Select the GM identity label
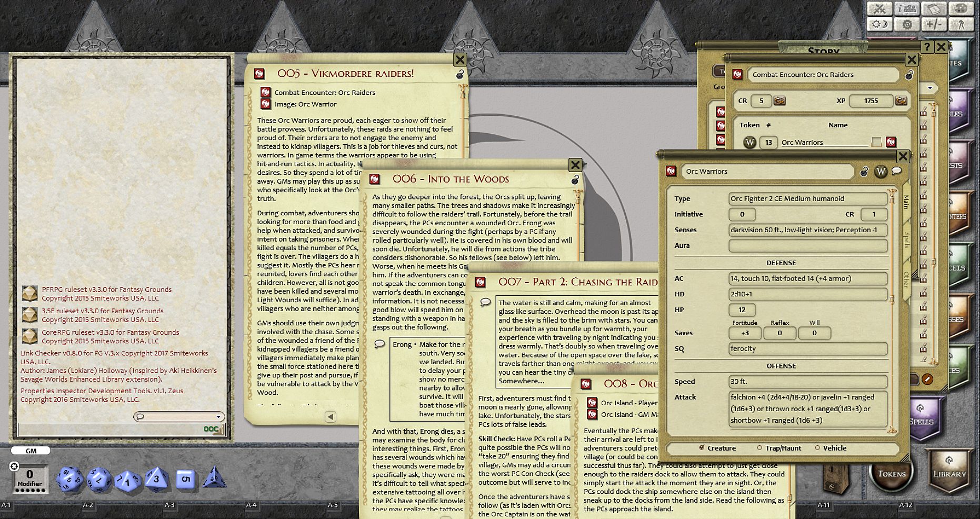This screenshot has height=519, width=980. point(31,451)
